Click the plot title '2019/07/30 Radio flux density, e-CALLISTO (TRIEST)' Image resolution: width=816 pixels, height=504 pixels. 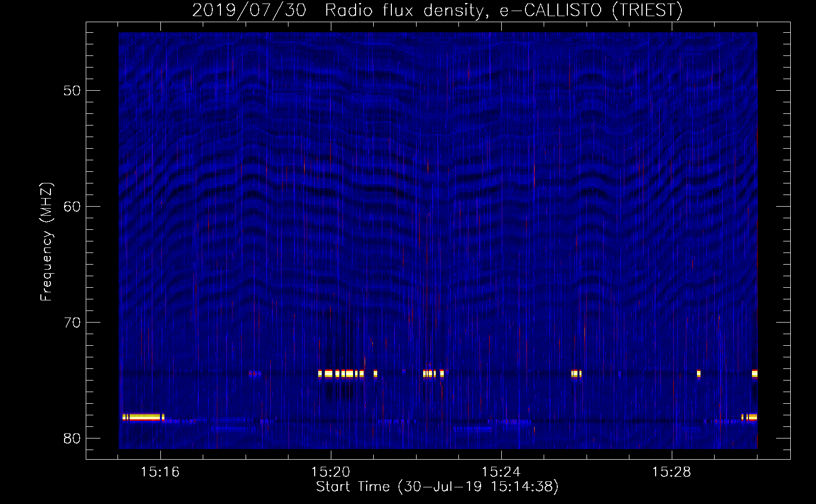tap(437, 11)
